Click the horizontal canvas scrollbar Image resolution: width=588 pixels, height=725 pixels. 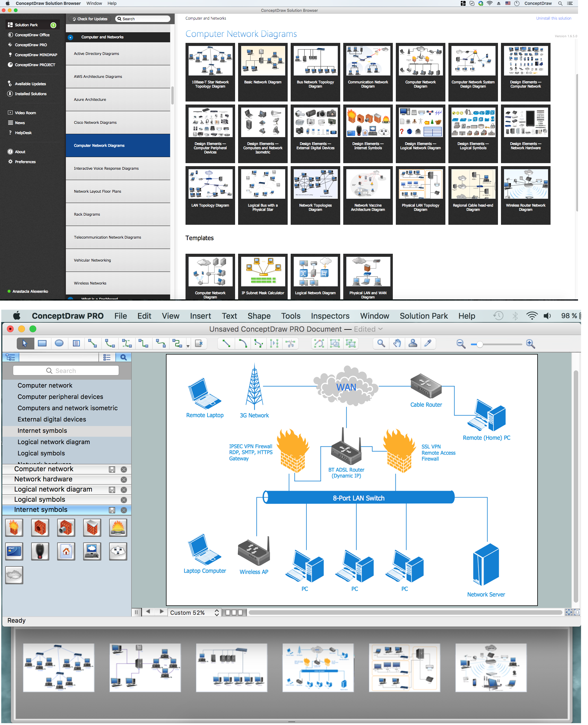(405, 612)
